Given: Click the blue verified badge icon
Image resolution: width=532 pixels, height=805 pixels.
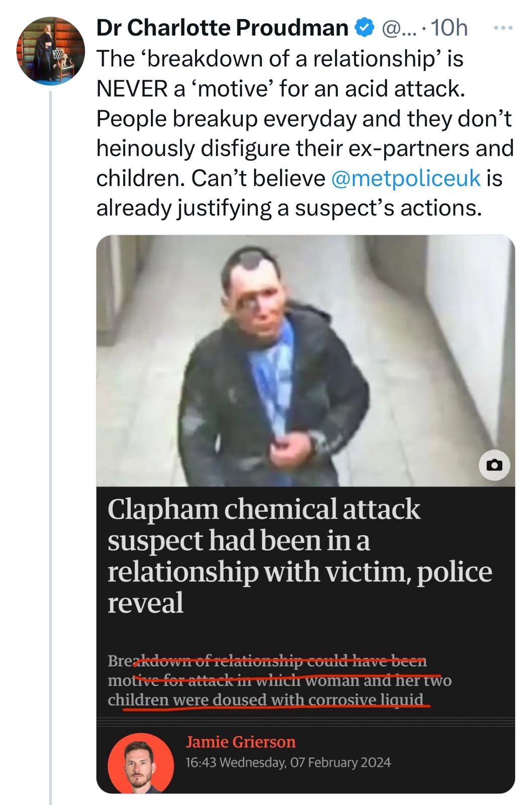Looking at the screenshot, I should 365,28.
